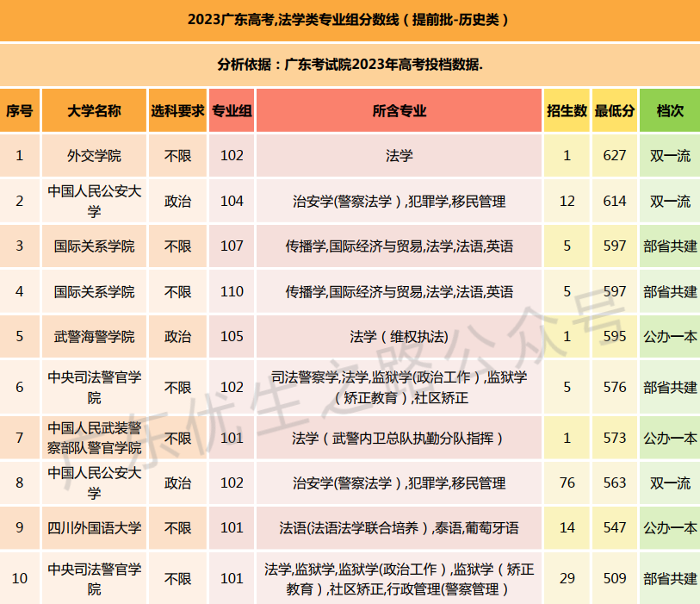This screenshot has width=700, height=604.
Task: Click the 576 minimum score cell
Action: point(615,387)
